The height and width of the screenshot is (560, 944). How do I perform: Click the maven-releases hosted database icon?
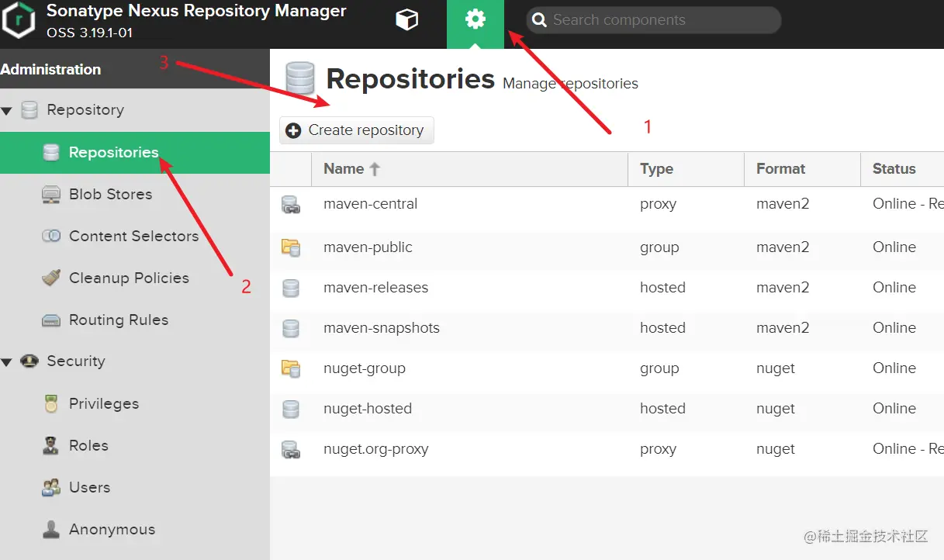pos(291,289)
